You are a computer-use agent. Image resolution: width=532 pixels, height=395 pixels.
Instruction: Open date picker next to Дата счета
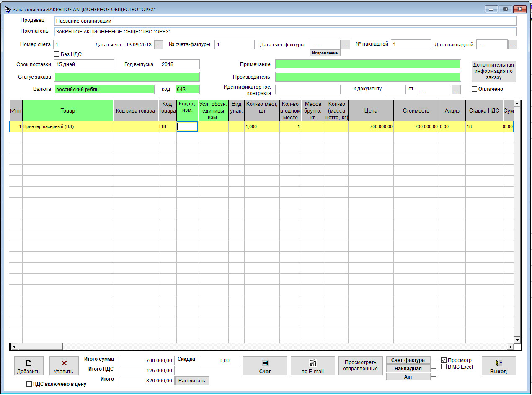[159, 45]
